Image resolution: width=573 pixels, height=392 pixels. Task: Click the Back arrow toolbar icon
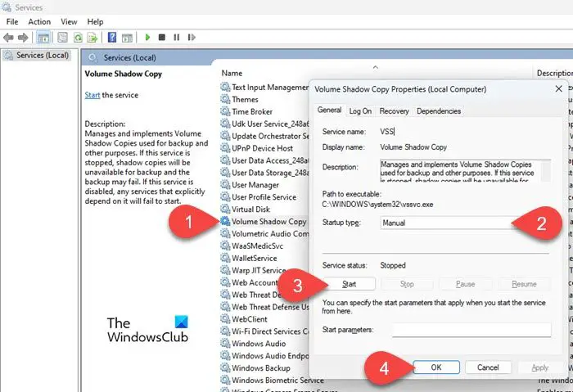click(8, 38)
